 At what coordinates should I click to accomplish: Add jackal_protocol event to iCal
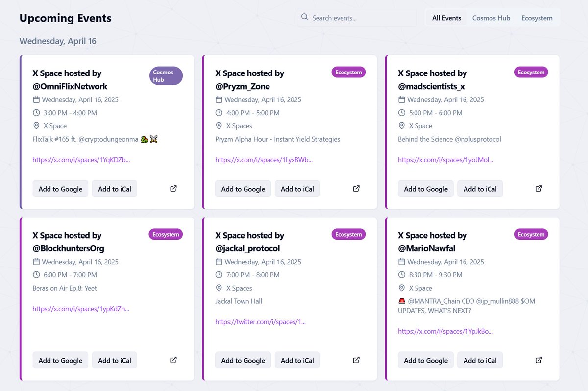point(297,360)
